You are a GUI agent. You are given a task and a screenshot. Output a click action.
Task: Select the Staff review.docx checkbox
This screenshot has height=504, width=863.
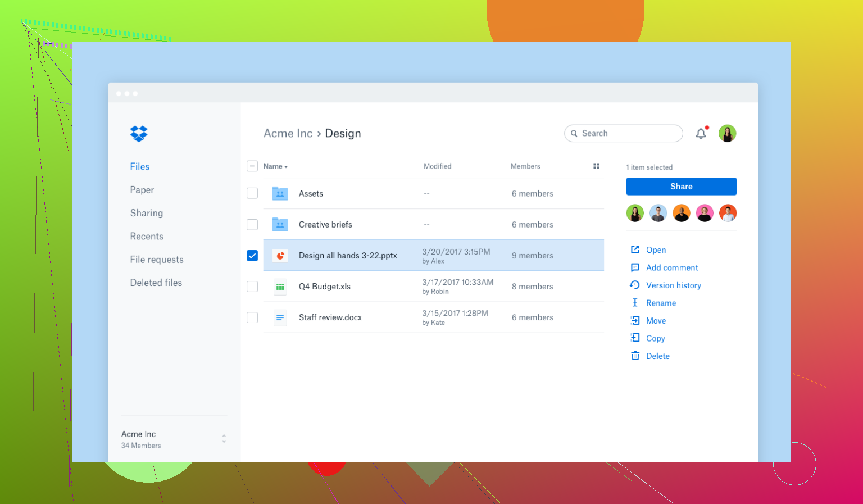click(x=252, y=317)
